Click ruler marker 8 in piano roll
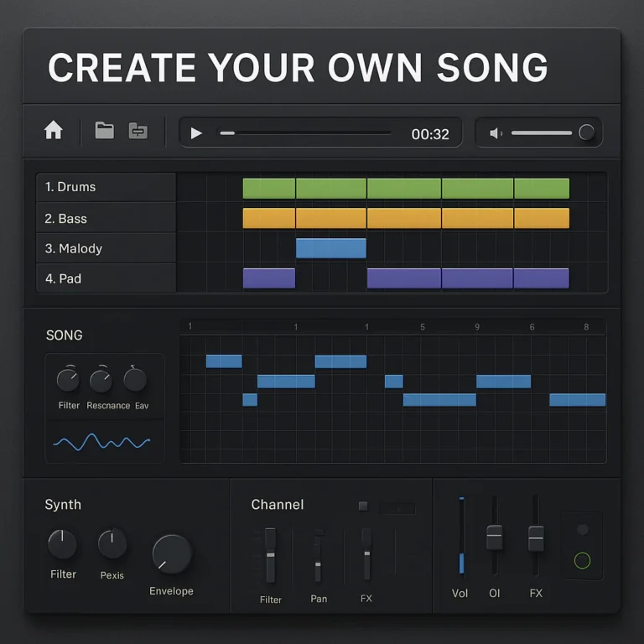644x644 pixels. pos(586,327)
